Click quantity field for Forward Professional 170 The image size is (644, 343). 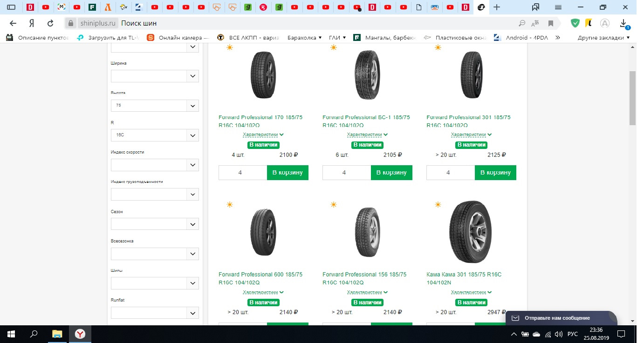(x=243, y=172)
